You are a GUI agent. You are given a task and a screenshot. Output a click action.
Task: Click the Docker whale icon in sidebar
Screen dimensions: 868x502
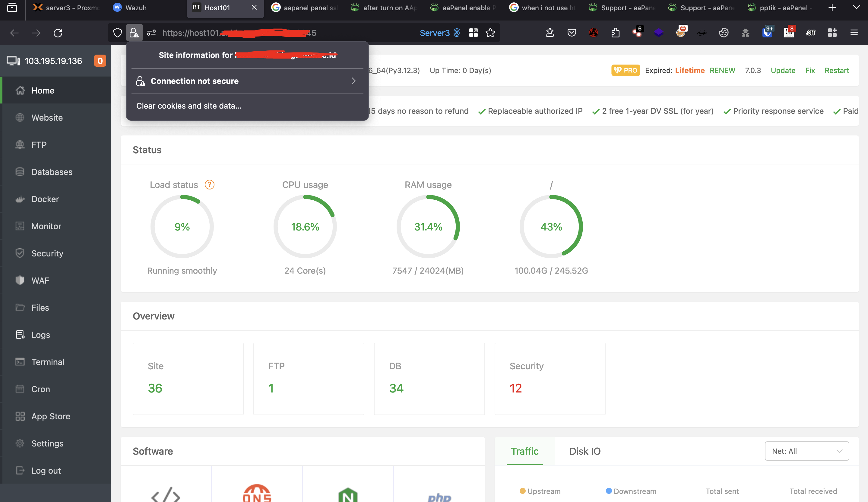click(x=20, y=199)
